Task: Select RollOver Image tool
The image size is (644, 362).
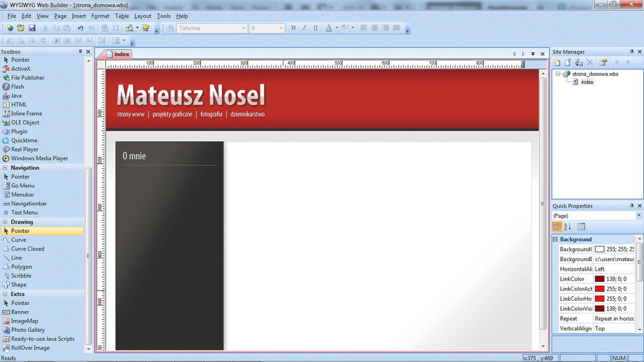Action: click(x=30, y=348)
